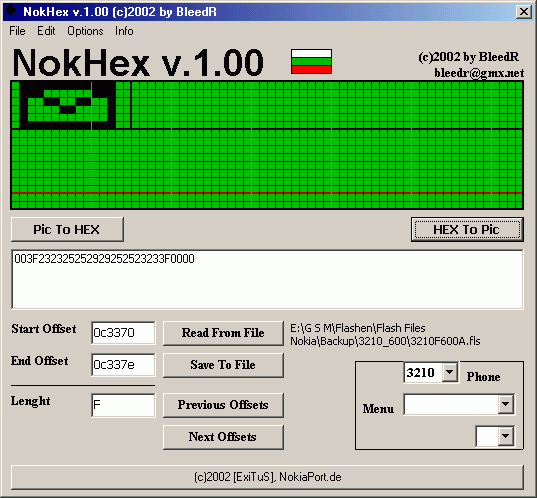Viewport: 537px width, 498px height.
Task: Click the (c)2002 by BleedR text
Action: [469, 57]
